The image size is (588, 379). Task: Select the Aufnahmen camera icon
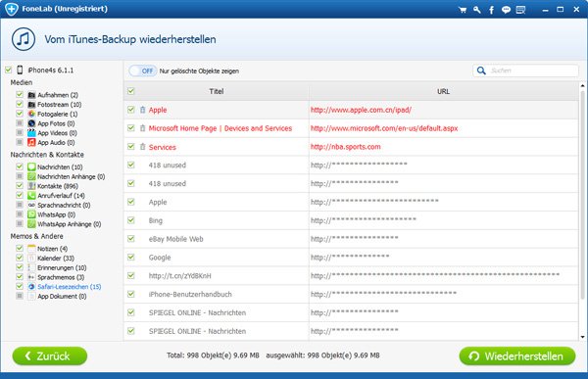pyautogui.click(x=31, y=95)
